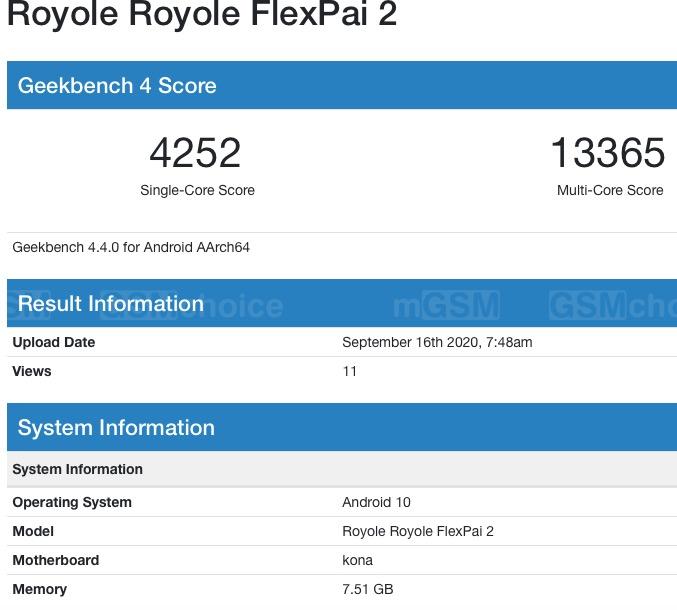Select the single-core score value 4252

195,152
